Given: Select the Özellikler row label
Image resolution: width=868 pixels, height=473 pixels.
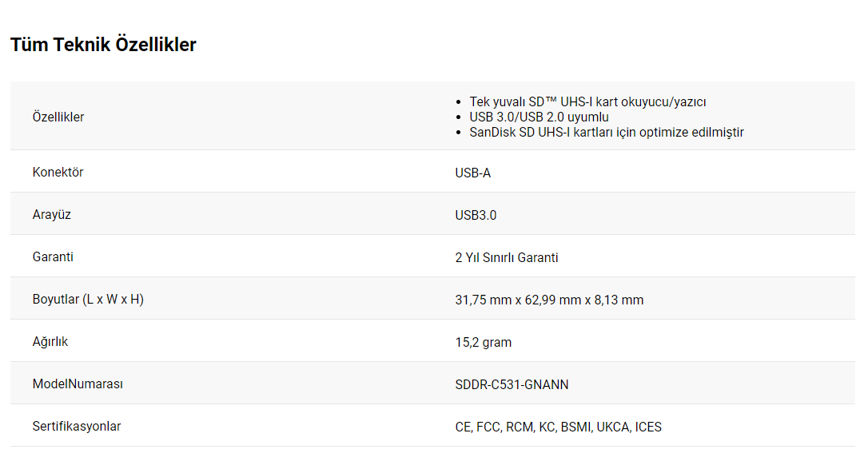Looking at the screenshot, I should 58,117.
